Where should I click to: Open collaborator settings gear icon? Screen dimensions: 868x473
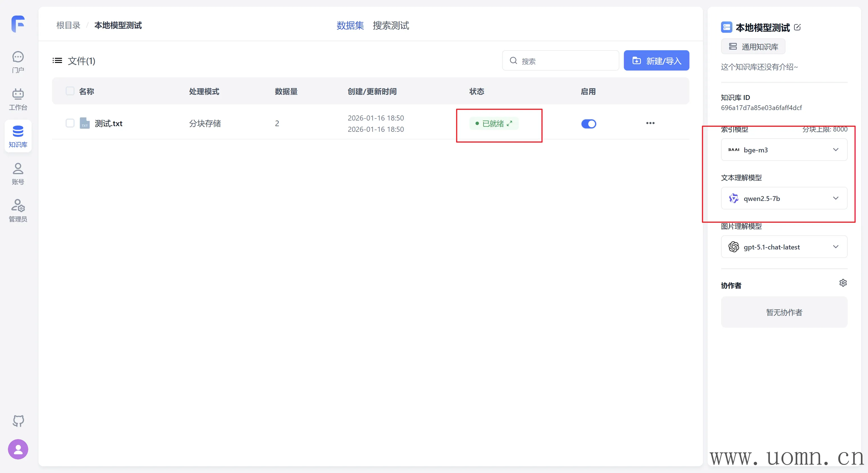843,283
